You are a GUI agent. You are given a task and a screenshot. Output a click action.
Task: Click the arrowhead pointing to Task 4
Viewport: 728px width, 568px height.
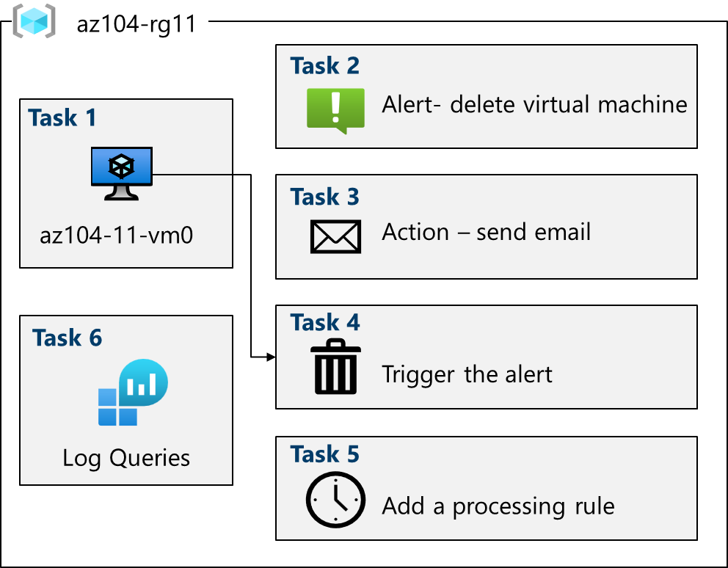pos(271,357)
